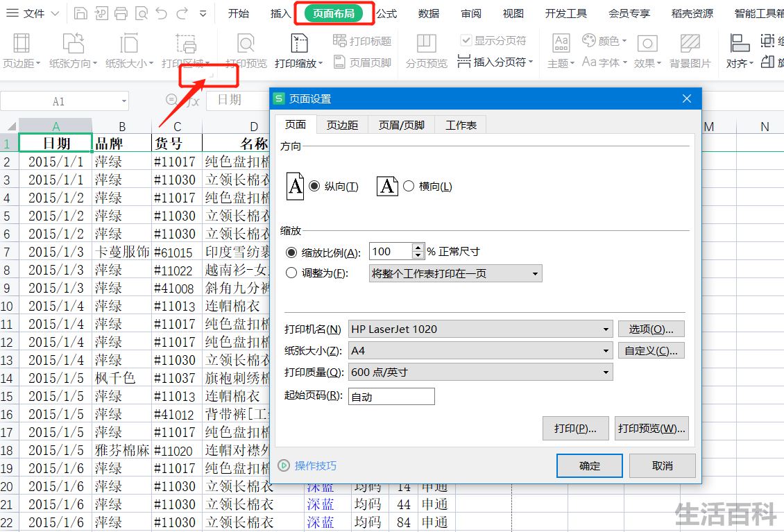Screen dimensions: 784x532
Task: Select the 纵向(T) portrait radio button
Action: 314,186
